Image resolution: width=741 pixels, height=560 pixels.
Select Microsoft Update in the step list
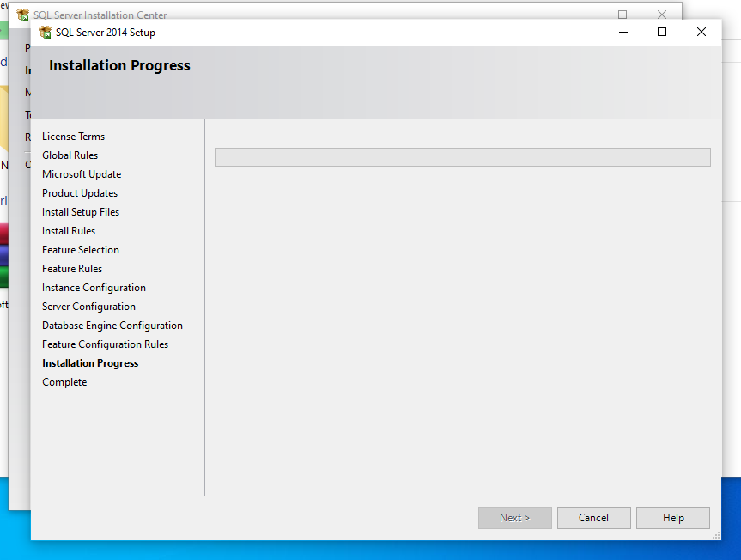pyautogui.click(x=82, y=174)
